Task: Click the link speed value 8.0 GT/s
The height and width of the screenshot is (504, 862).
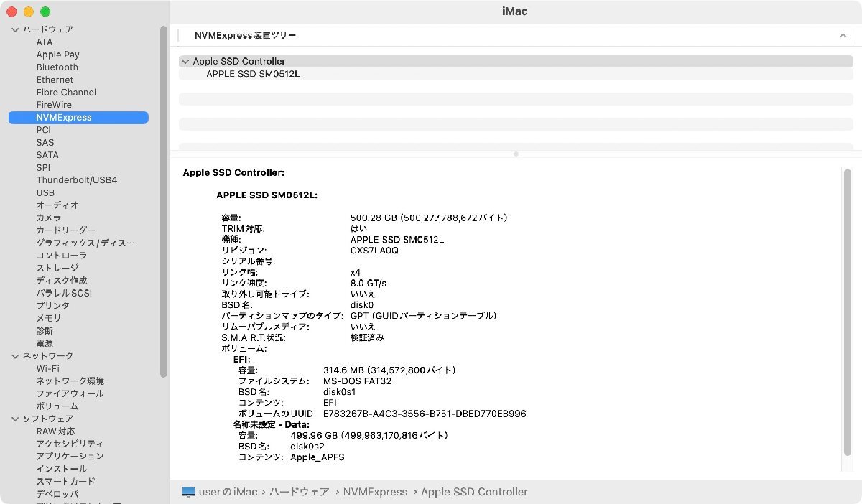Action: click(x=369, y=283)
